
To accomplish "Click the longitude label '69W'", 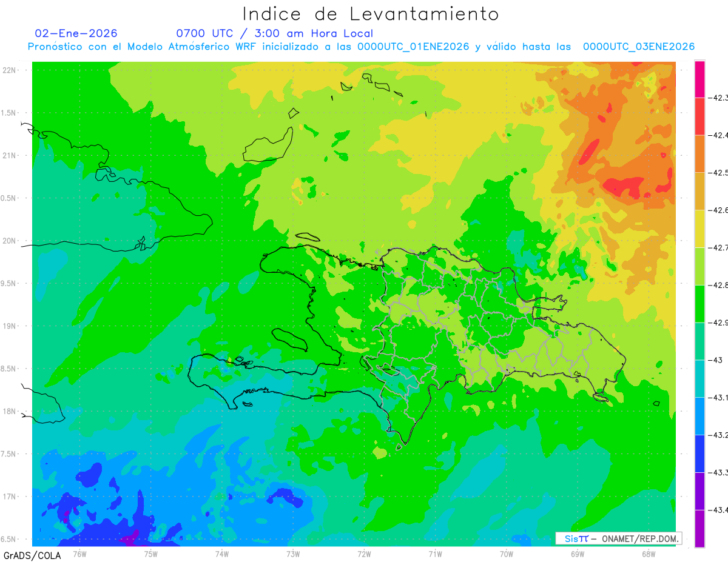I will pos(578,554).
